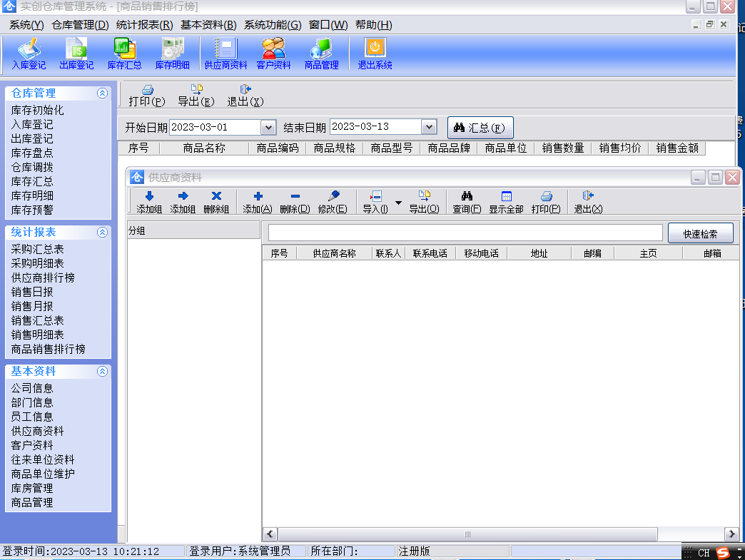The width and height of the screenshot is (745, 560).
Task: Open 员工信息 in sidebar
Action: click(32, 417)
